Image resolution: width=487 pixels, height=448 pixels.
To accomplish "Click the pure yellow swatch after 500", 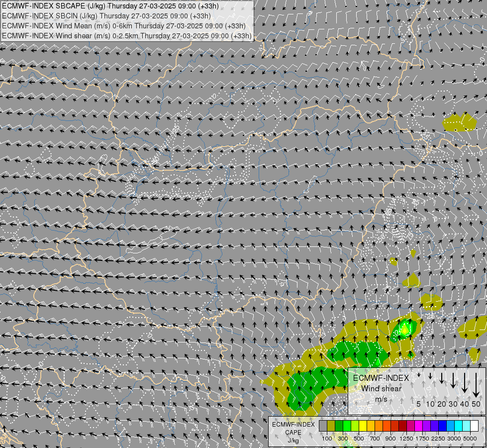I will pos(363,426).
